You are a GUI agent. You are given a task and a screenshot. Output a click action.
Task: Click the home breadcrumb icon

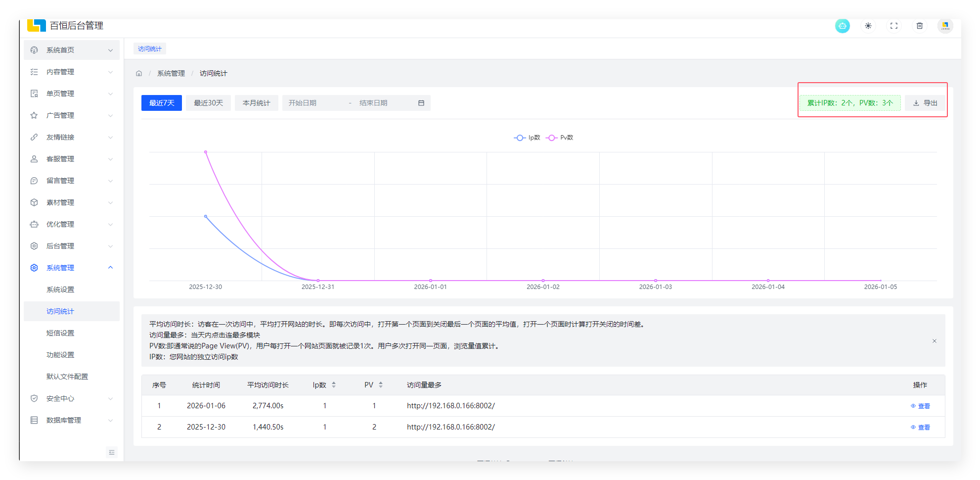139,73
